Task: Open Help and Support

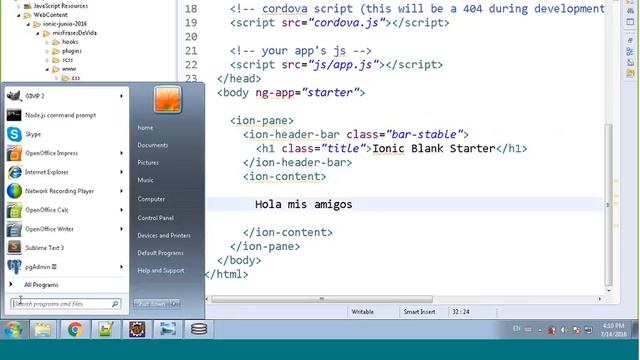Action: coord(161,271)
